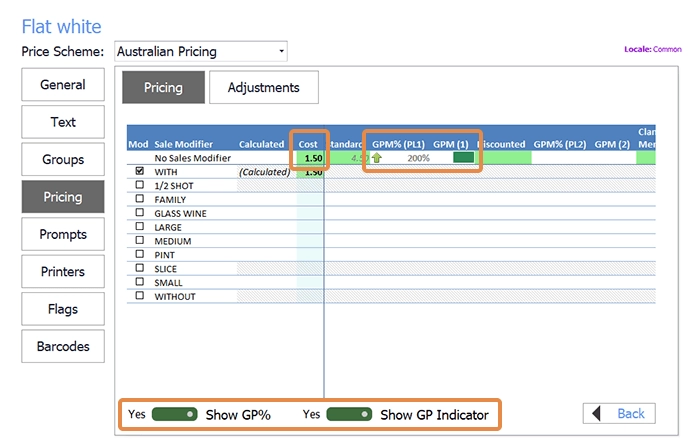Click the green GPM (1) indicator swatch

(x=463, y=158)
